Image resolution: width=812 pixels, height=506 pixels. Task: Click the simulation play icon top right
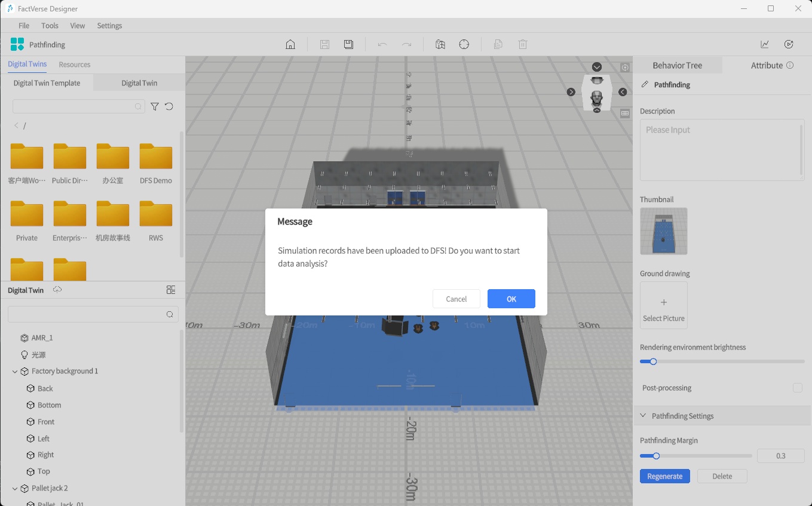[x=789, y=44]
